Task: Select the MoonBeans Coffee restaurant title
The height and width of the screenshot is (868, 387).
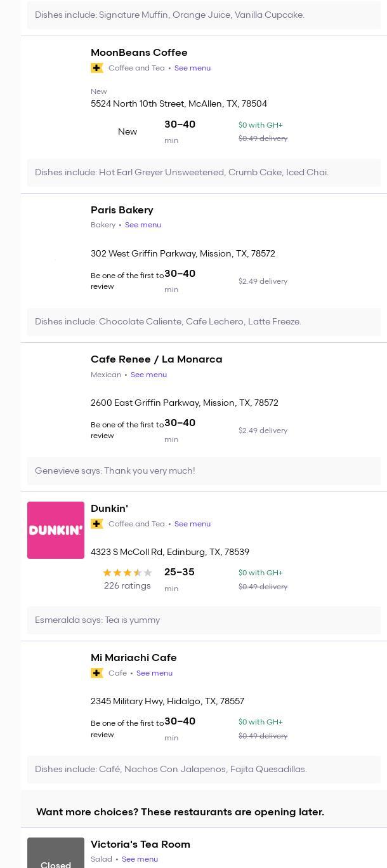Action: click(139, 53)
